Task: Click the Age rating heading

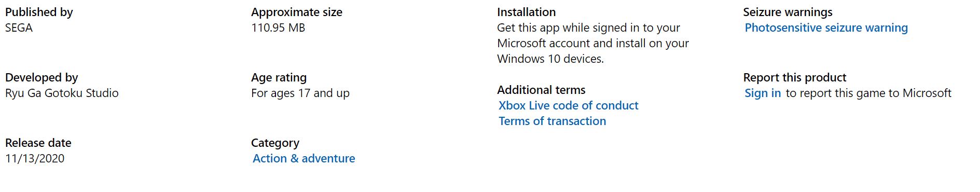Action: [279, 78]
